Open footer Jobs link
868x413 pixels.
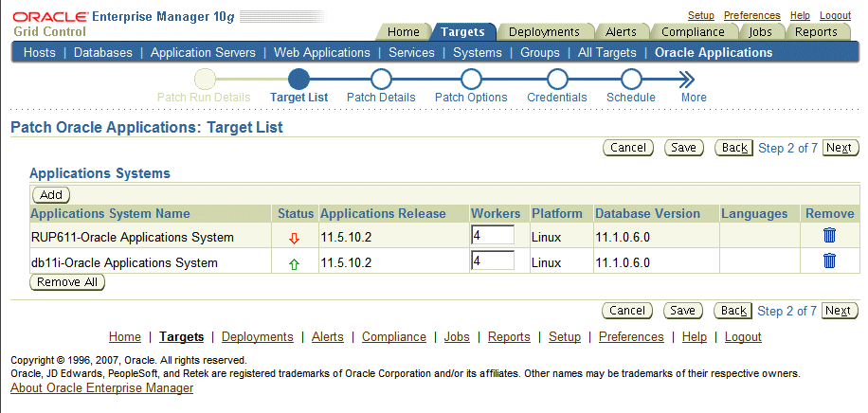(x=457, y=336)
